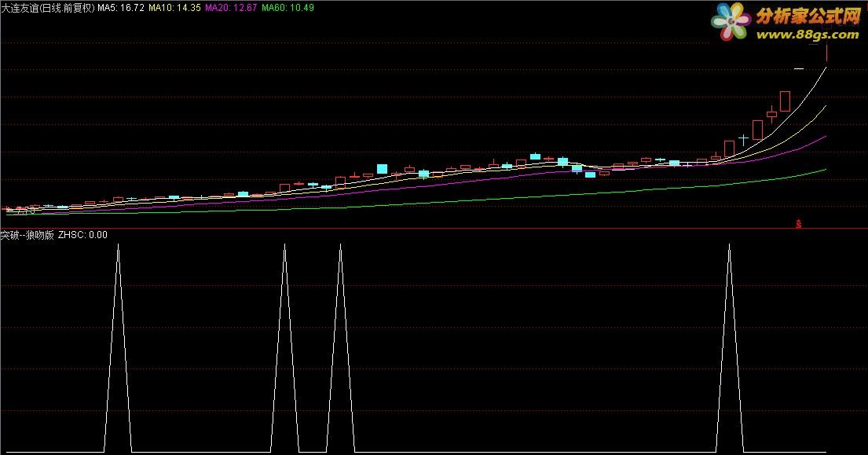This screenshot has height=455, width=868.
Task: Click the stock title 大连友谊(日线.前复权)
Action: click(48, 8)
